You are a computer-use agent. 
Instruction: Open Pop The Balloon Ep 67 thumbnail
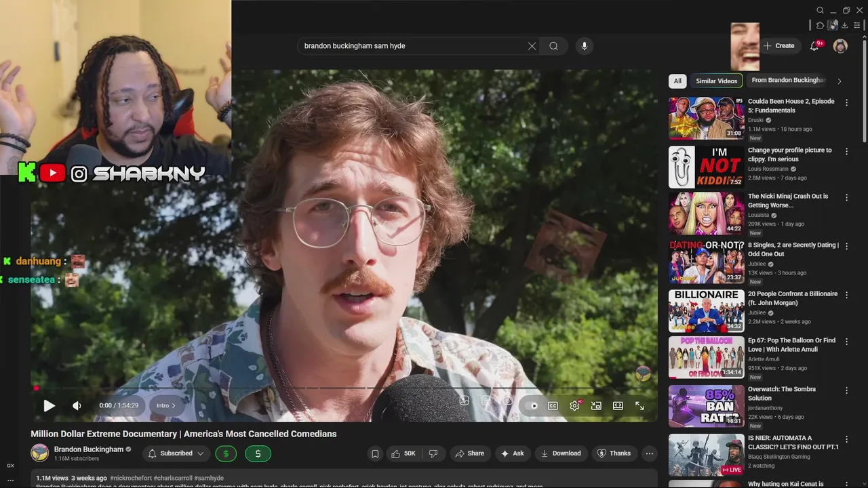pyautogui.click(x=706, y=357)
